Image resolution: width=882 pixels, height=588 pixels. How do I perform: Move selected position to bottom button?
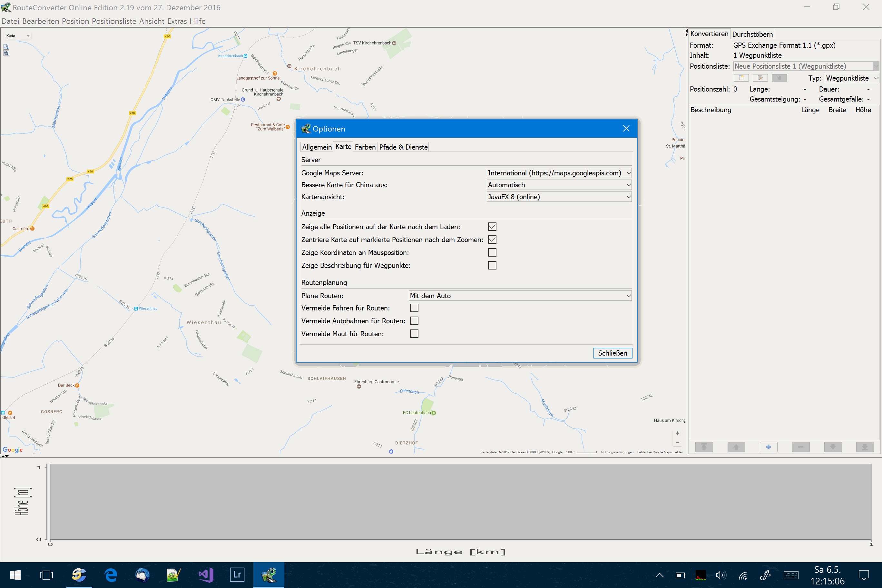pyautogui.click(x=865, y=446)
